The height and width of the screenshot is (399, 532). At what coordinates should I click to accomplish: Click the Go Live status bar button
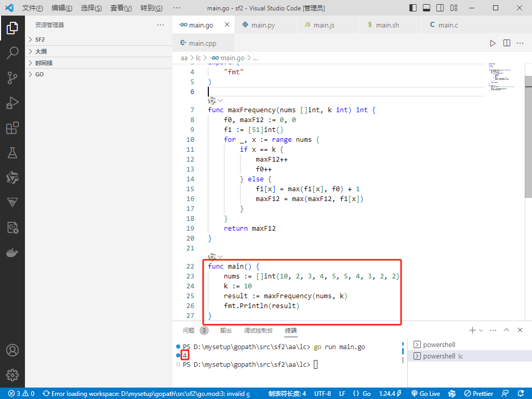click(425, 394)
